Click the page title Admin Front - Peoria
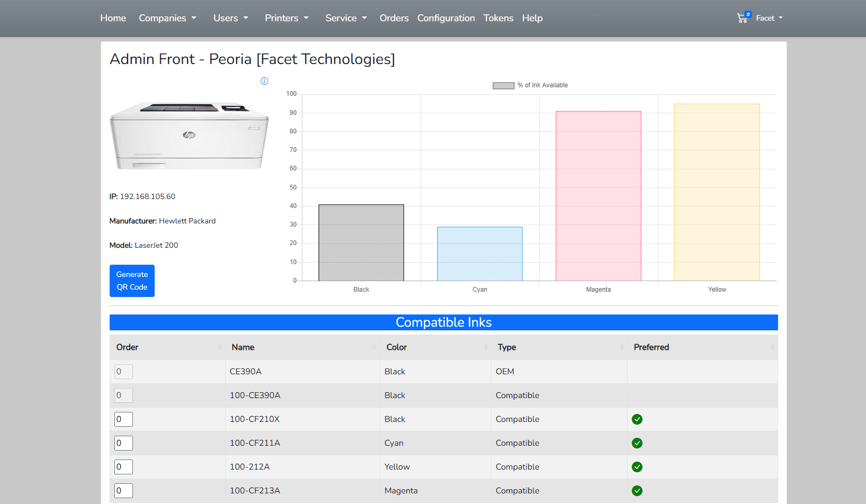 [252, 59]
